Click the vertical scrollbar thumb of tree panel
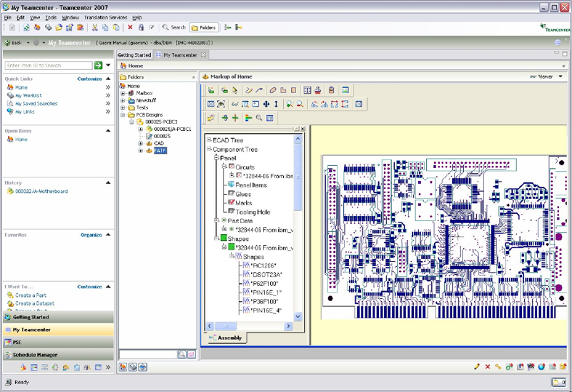Viewport: 572px width, 392px height. point(297,177)
